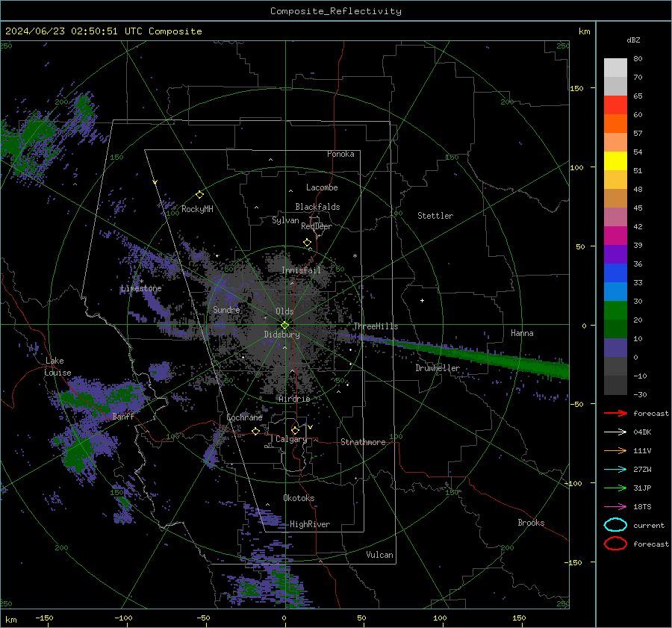Click the 'Calgary' city label
The width and height of the screenshot is (672, 628).
click(x=291, y=439)
